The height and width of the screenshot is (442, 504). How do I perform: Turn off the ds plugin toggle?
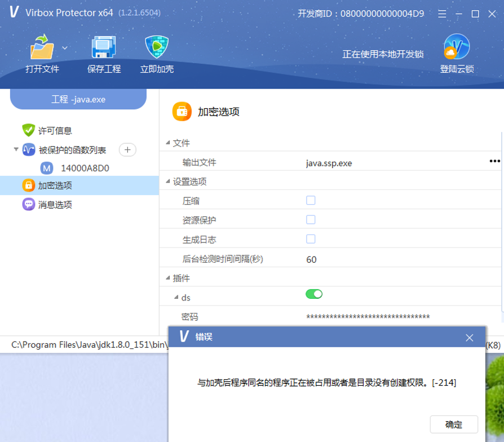[313, 294]
